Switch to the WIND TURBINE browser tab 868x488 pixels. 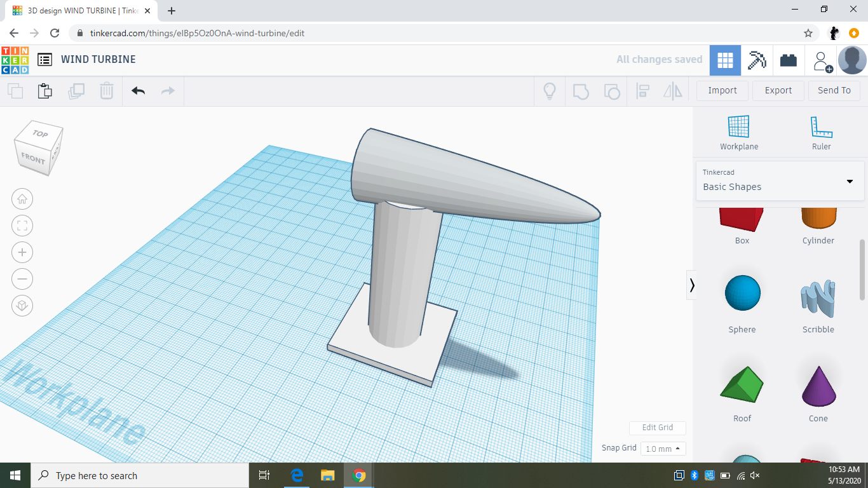click(76, 11)
